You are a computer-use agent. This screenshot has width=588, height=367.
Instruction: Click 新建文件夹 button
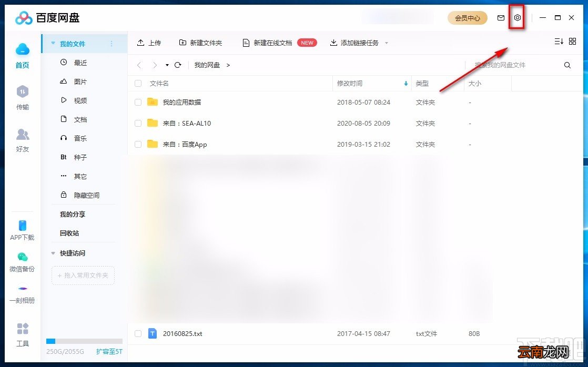(x=200, y=43)
